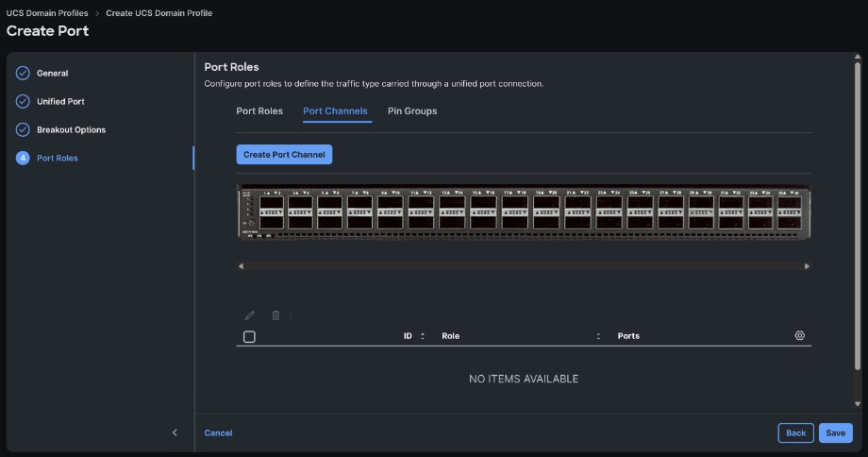Open UCS Domain Profiles breadcrumb link

pyautogui.click(x=47, y=12)
